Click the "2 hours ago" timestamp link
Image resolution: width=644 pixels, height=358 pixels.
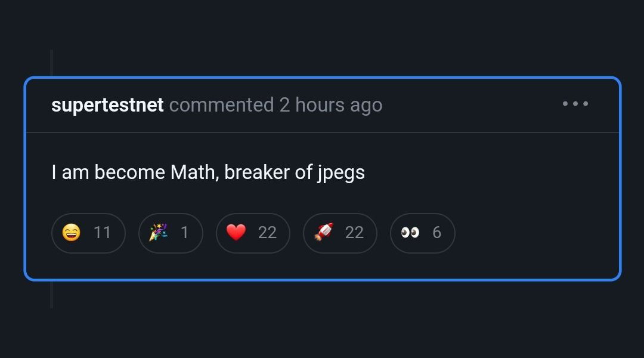tap(331, 105)
